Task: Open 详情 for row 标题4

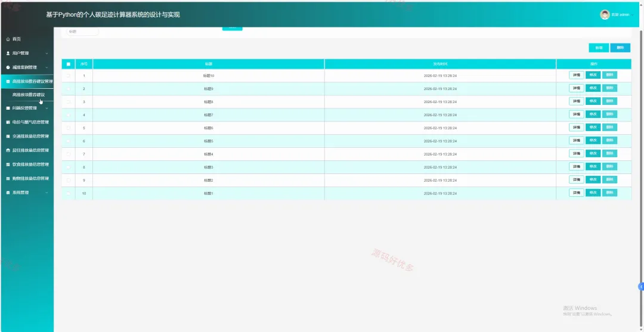Action: 576,154
